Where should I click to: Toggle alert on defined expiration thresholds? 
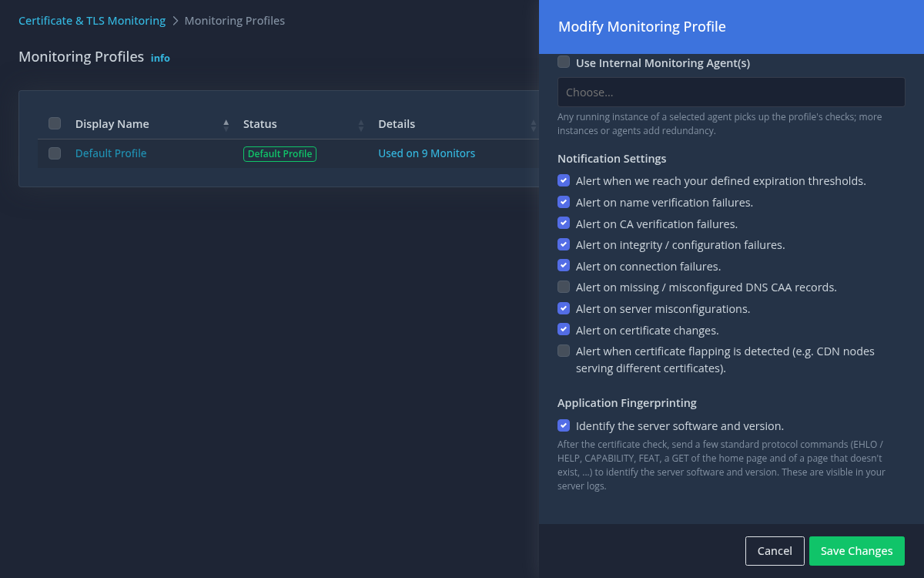[564, 180]
